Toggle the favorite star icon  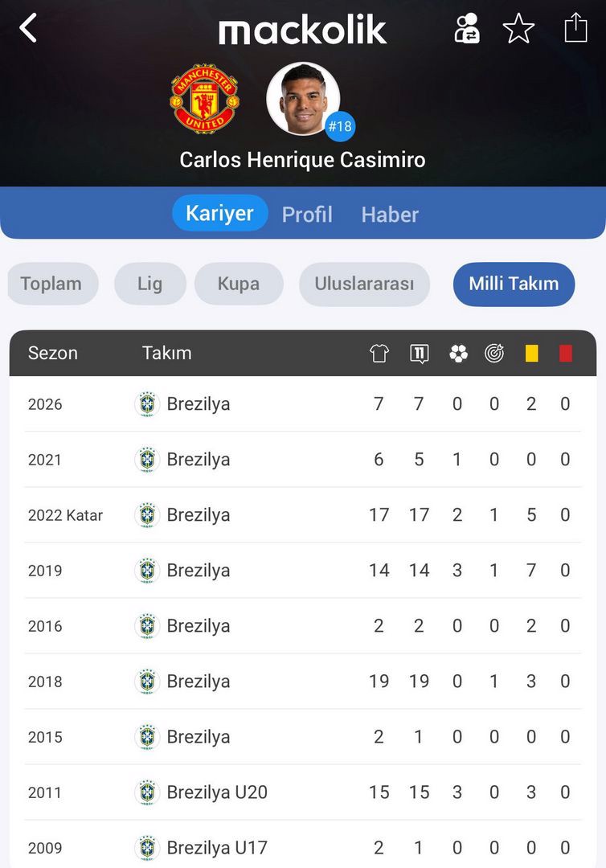(518, 28)
